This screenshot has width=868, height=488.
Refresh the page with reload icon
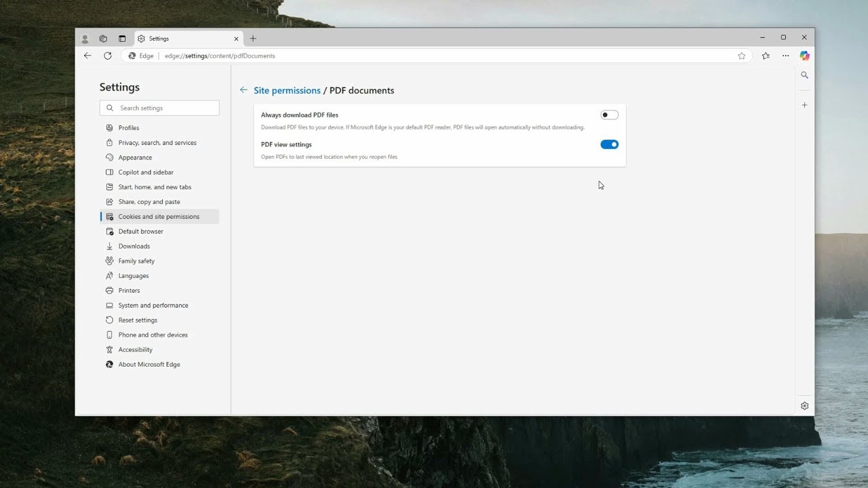(107, 56)
